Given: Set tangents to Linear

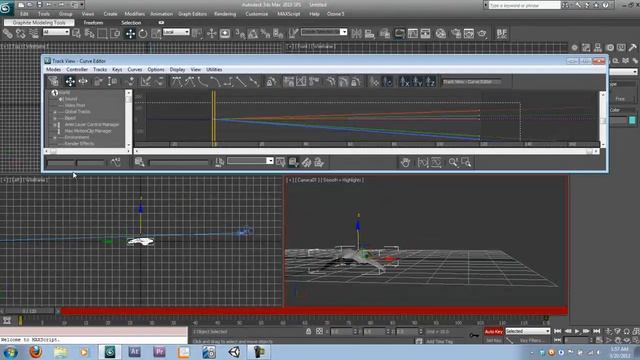Looking at the screenshot, I should pyautogui.click(x=241, y=82).
